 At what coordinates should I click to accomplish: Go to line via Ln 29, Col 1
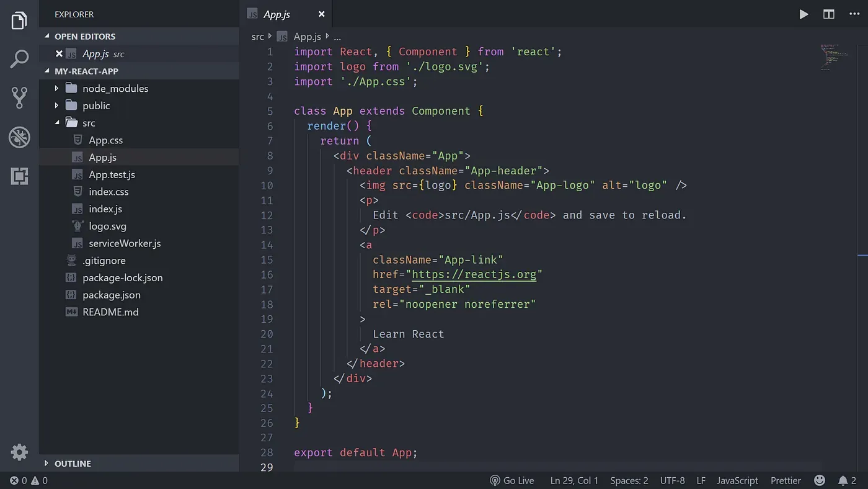point(574,480)
